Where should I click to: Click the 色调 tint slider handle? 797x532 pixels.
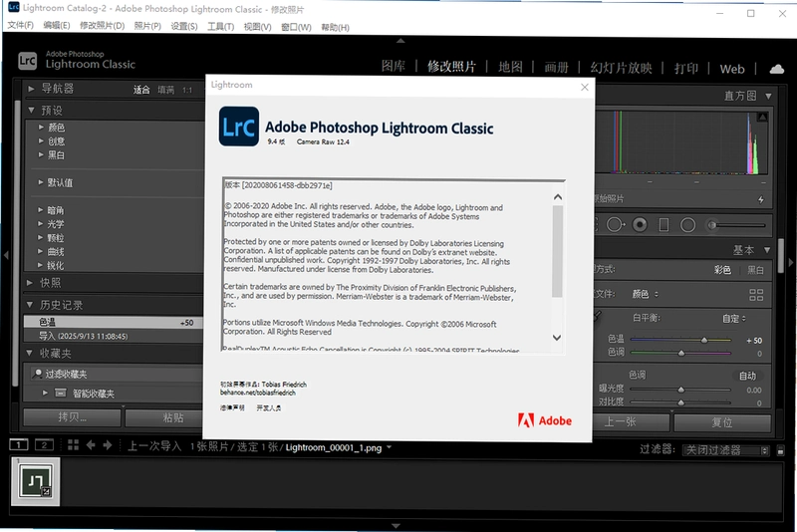(681, 353)
